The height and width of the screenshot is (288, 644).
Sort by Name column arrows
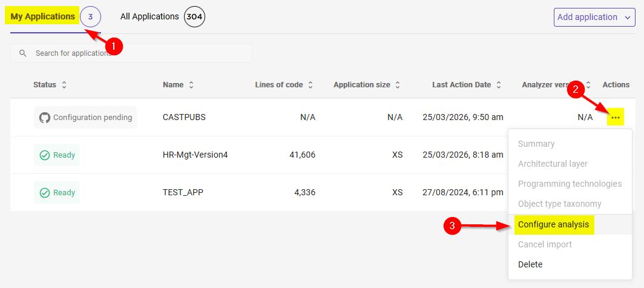pos(191,85)
